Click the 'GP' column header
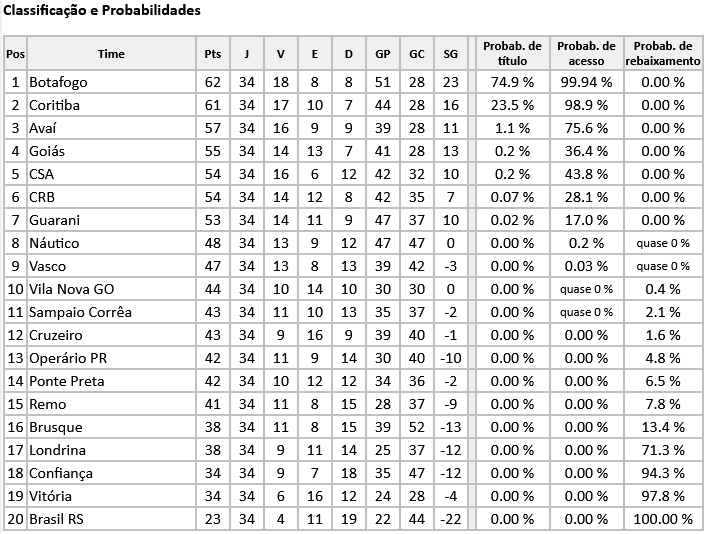Viewport: 708px width, 534px height. point(383,54)
